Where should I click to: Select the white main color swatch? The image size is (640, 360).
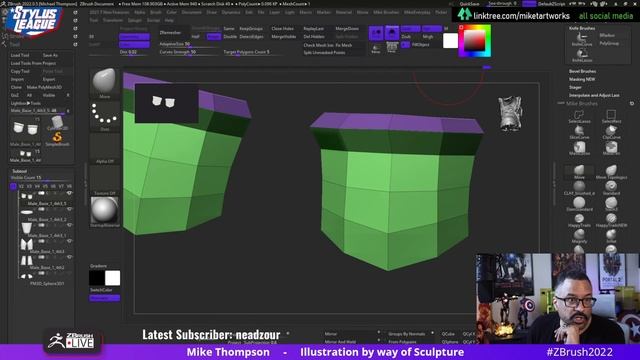click(450, 41)
